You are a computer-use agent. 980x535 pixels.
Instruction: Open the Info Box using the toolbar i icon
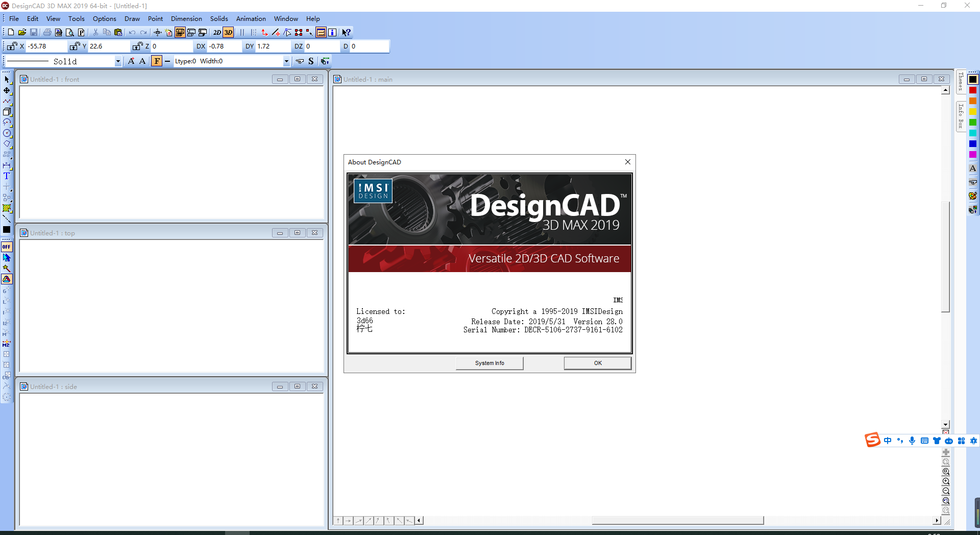click(332, 32)
